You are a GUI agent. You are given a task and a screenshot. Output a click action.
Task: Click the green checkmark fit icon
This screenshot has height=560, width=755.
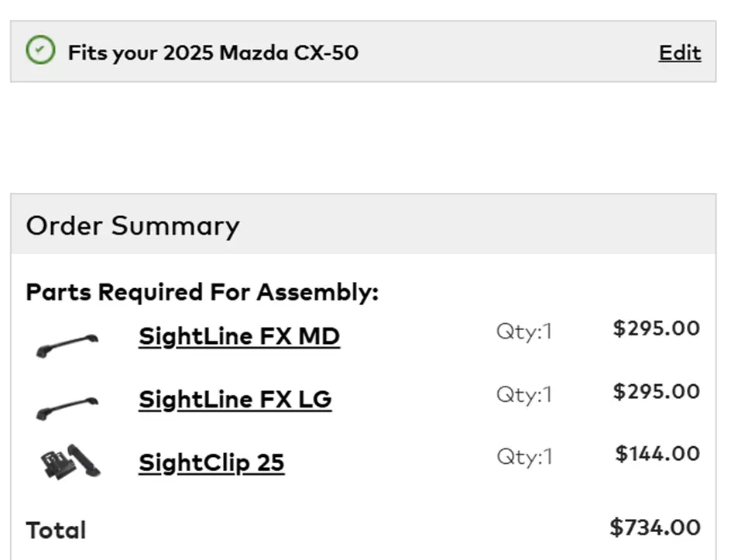(40, 51)
